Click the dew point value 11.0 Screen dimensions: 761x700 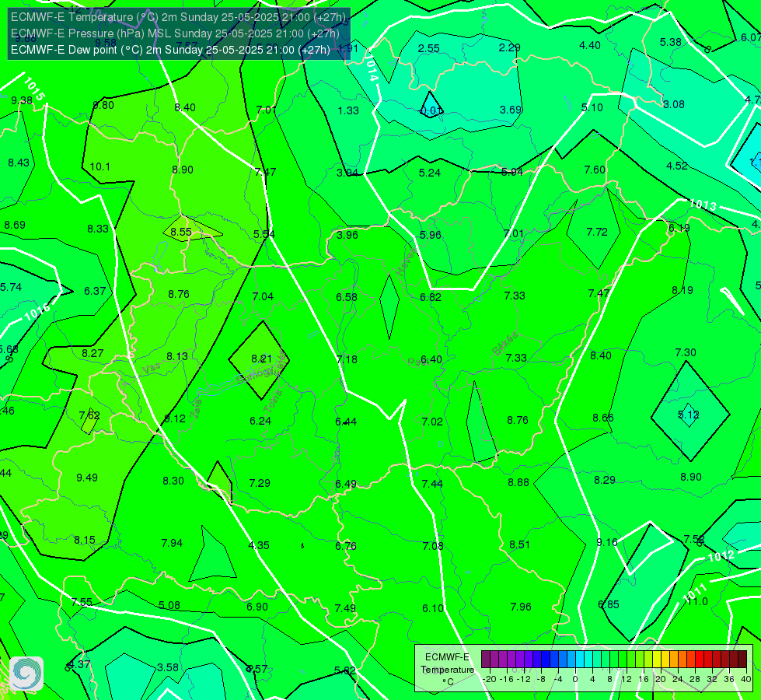(x=698, y=601)
